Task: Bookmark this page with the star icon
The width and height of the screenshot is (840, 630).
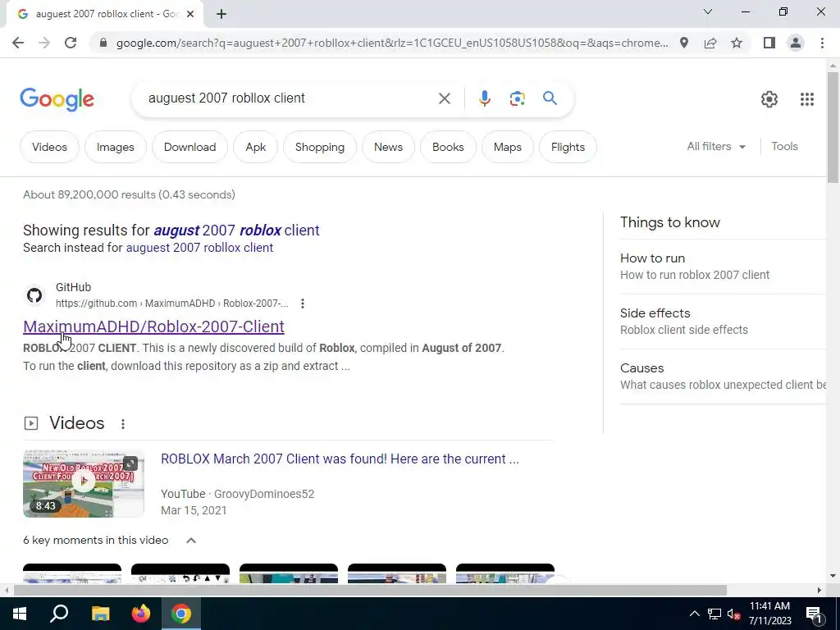Action: (737, 43)
